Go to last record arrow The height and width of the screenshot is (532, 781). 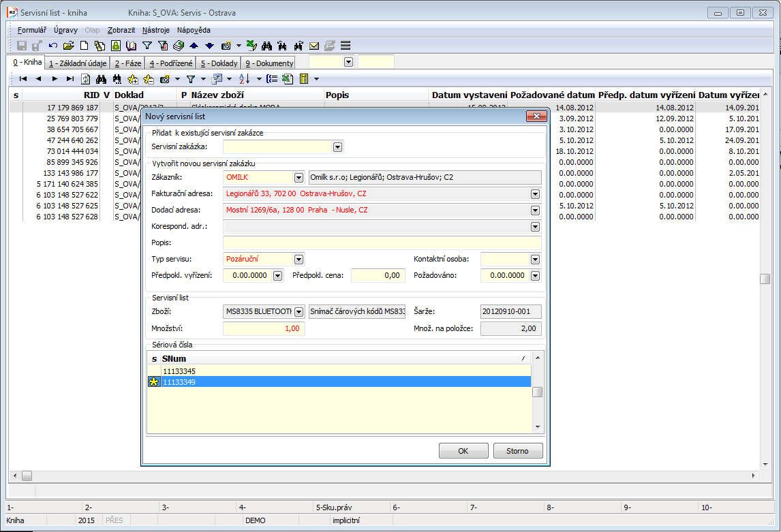point(70,79)
